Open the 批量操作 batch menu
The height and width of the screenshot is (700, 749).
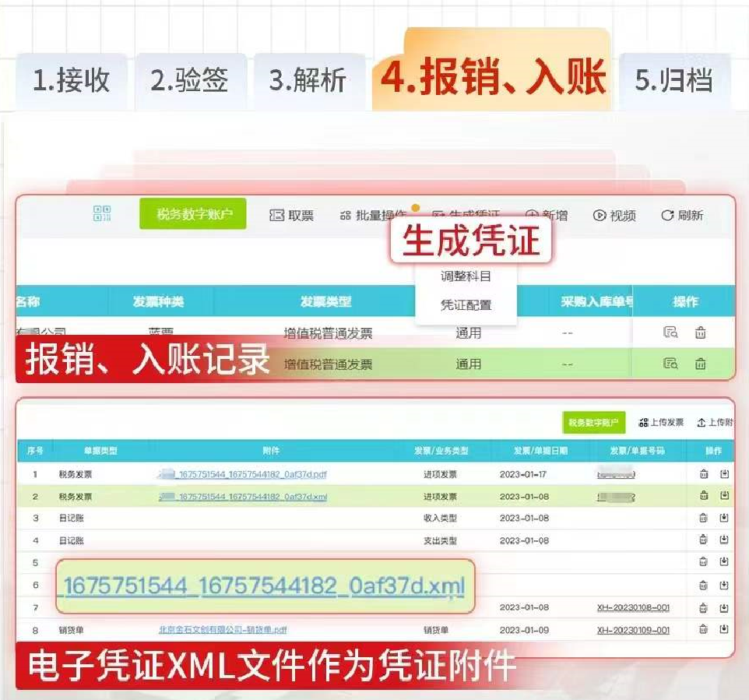(374, 216)
